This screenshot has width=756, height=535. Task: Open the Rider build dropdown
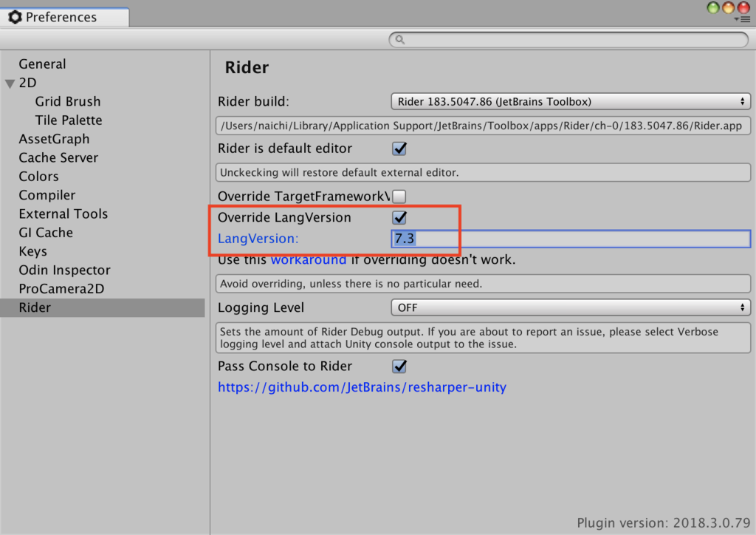point(571,102)
